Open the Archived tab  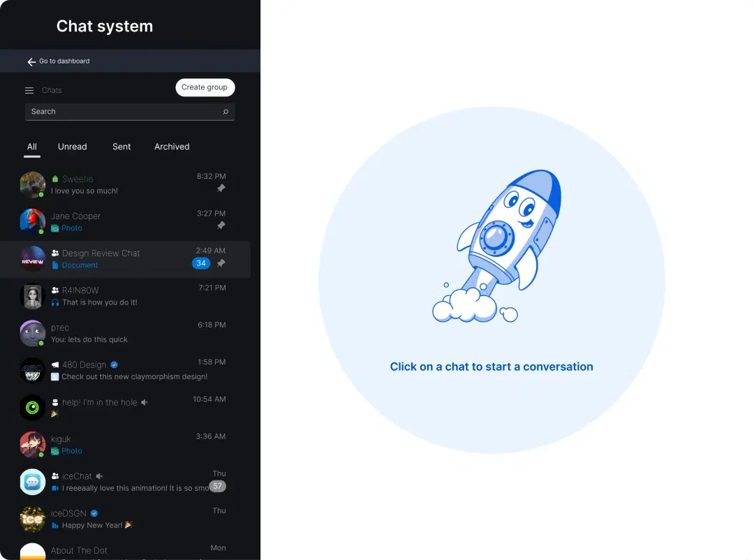tap(172, 147)
